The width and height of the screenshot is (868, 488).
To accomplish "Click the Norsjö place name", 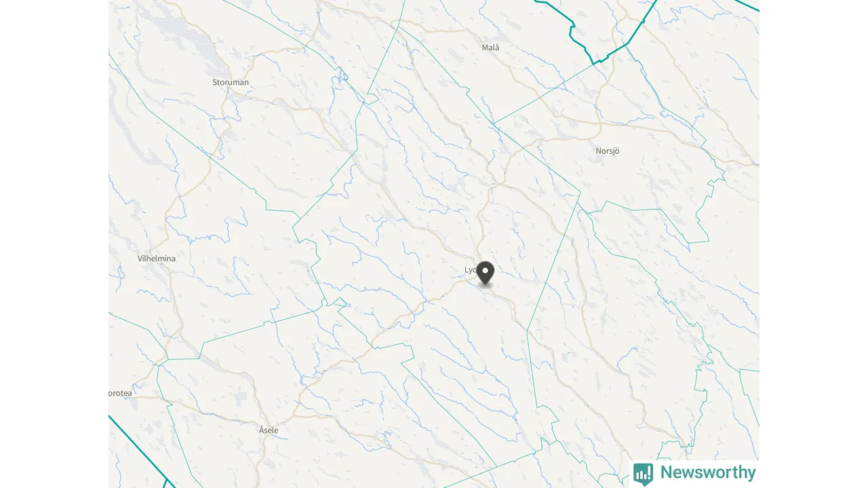I will 608,151.
